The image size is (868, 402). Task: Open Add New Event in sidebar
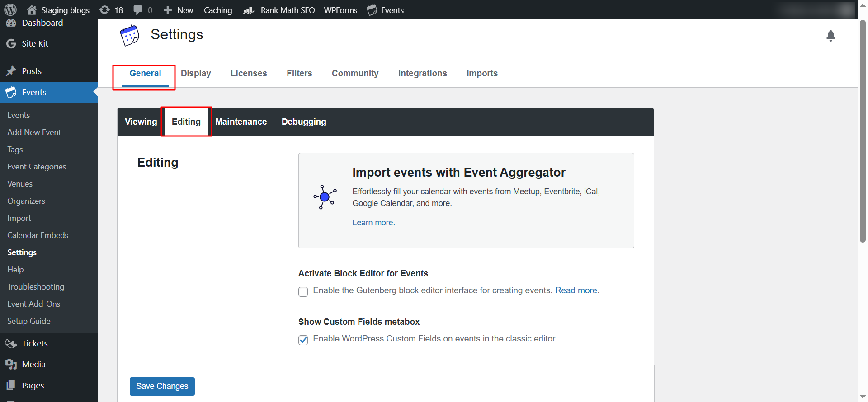[34, 132]
